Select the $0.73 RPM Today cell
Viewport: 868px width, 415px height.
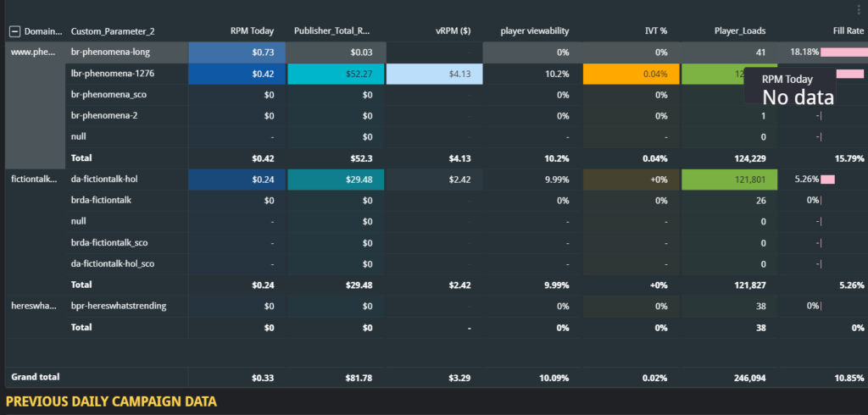coord(237,53)
